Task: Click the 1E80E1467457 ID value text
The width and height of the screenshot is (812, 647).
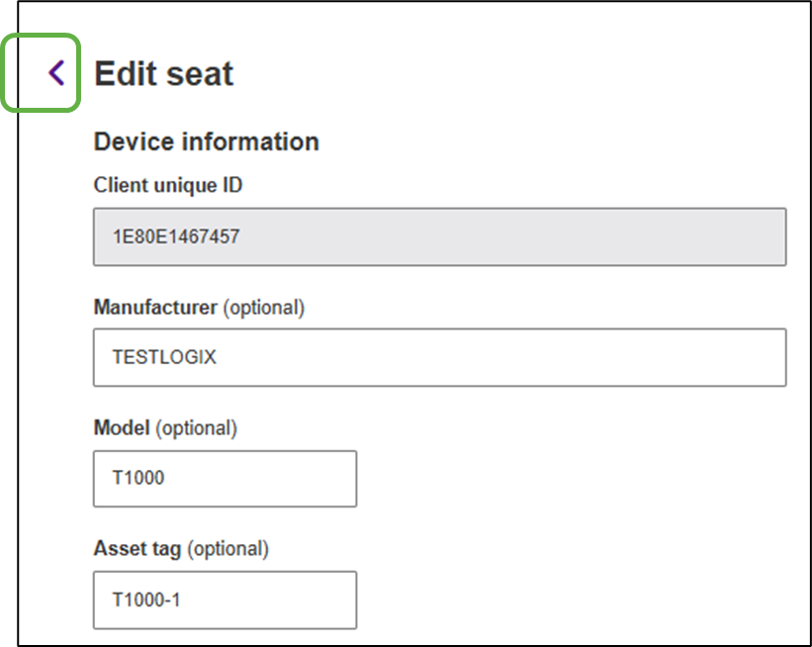Action: point(176,237)
